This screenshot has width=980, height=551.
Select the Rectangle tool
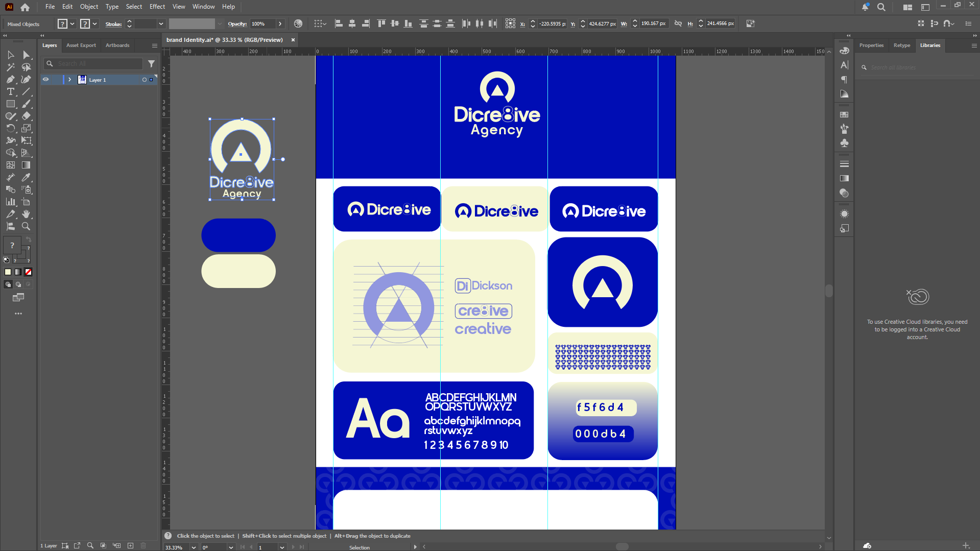click(11, 104)
